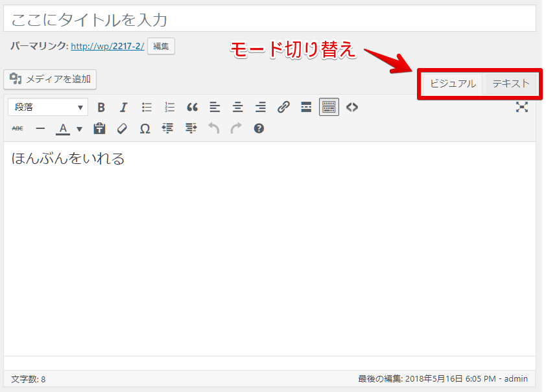Click the title input field

pos(269,19)
